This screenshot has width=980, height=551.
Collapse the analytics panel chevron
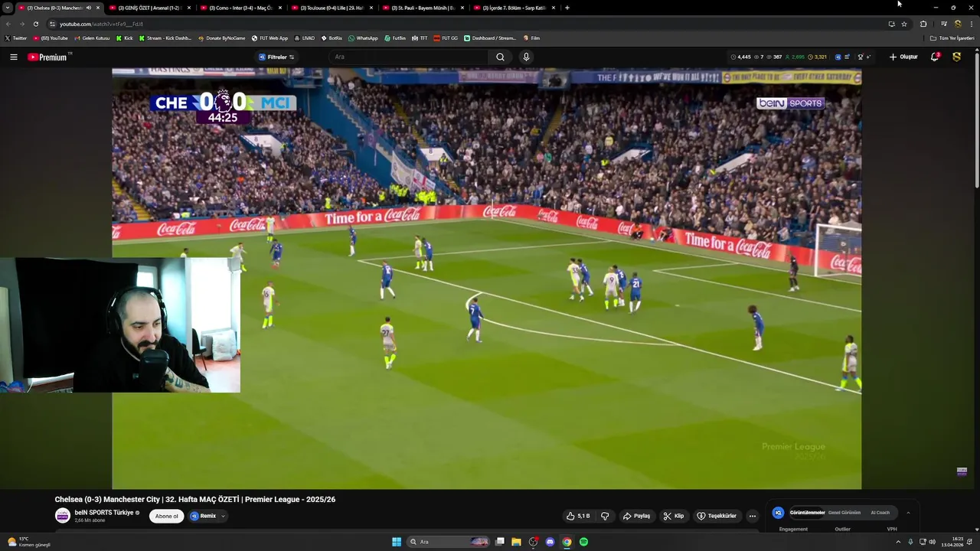point(908,513)
